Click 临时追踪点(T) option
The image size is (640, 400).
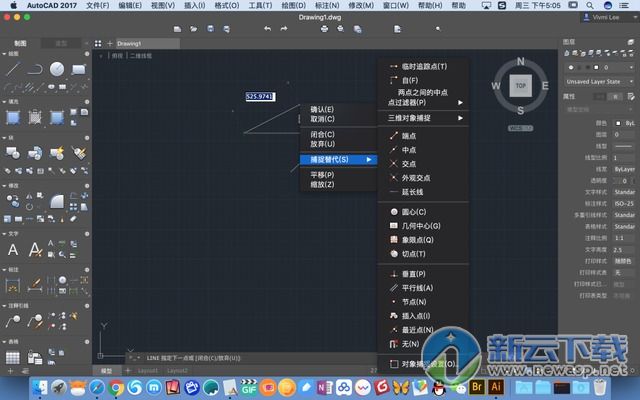tap(423, 67)
